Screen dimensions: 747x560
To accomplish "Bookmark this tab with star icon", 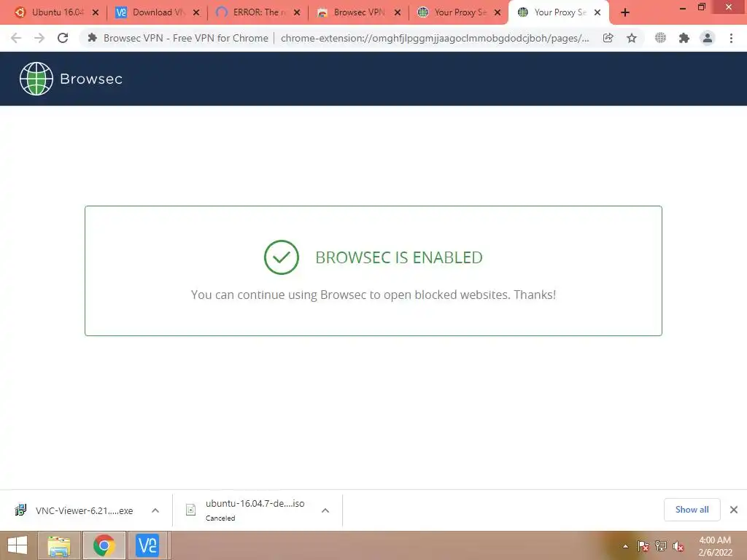I will [632, 38].
